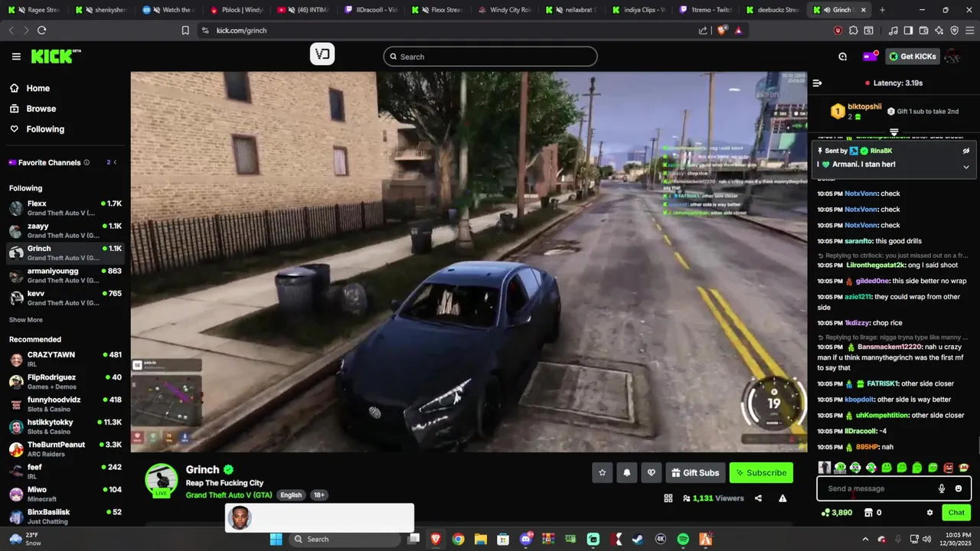
Task: Open Grand Theft Auto V category link
Action: pos(229,495)
